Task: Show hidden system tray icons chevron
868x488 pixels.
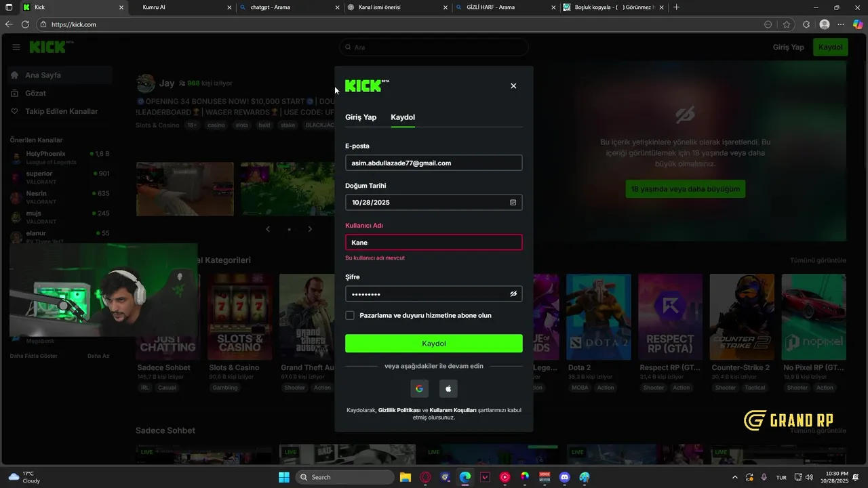Action: coord(735,477)
